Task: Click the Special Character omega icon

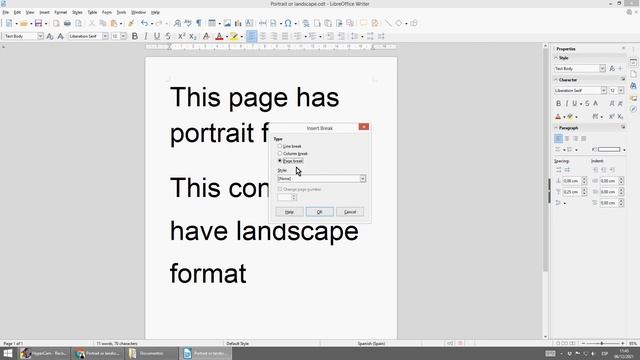Action: (288, 23)
